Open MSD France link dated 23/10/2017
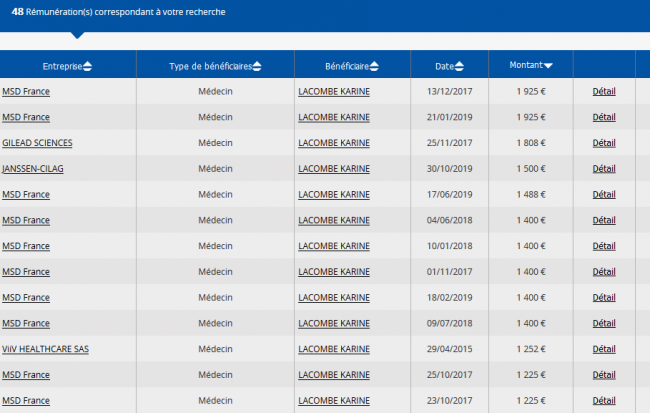Viewport: 650px width, 413px height. pos(26,401)
